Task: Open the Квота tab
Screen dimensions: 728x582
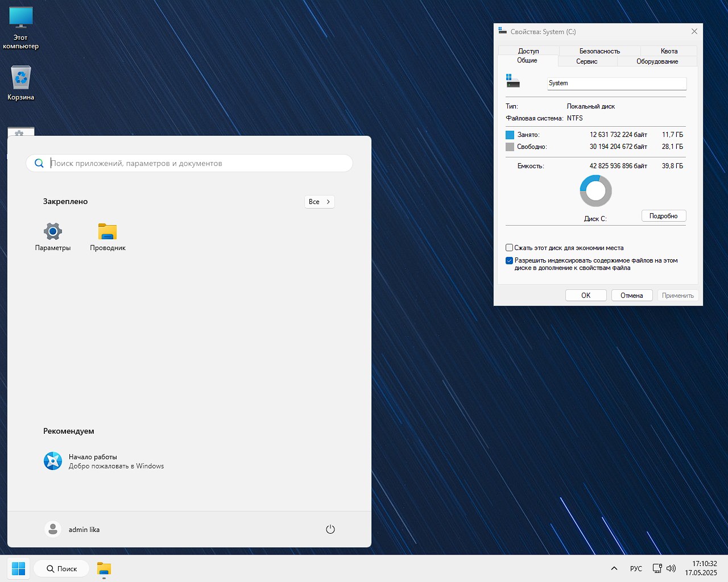Action: tap(669, 51)
